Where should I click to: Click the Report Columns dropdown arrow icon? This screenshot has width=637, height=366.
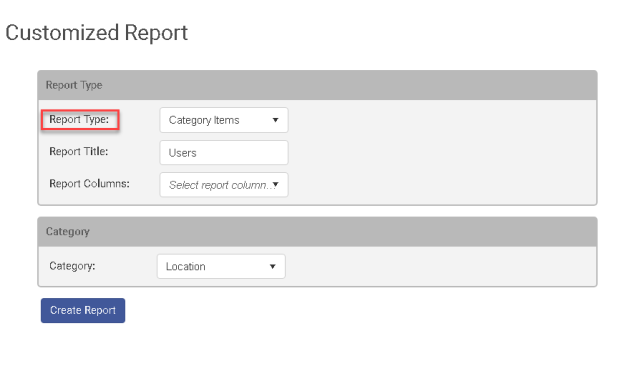click(x=275, y=184)
